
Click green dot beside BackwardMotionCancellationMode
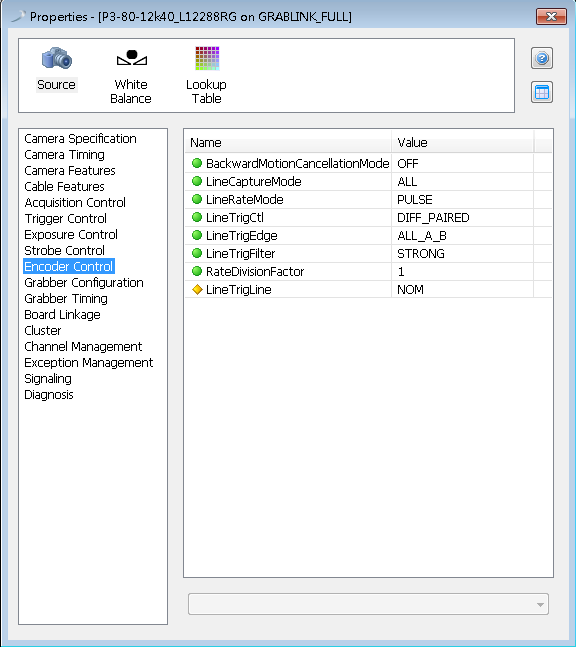(197, 163)
